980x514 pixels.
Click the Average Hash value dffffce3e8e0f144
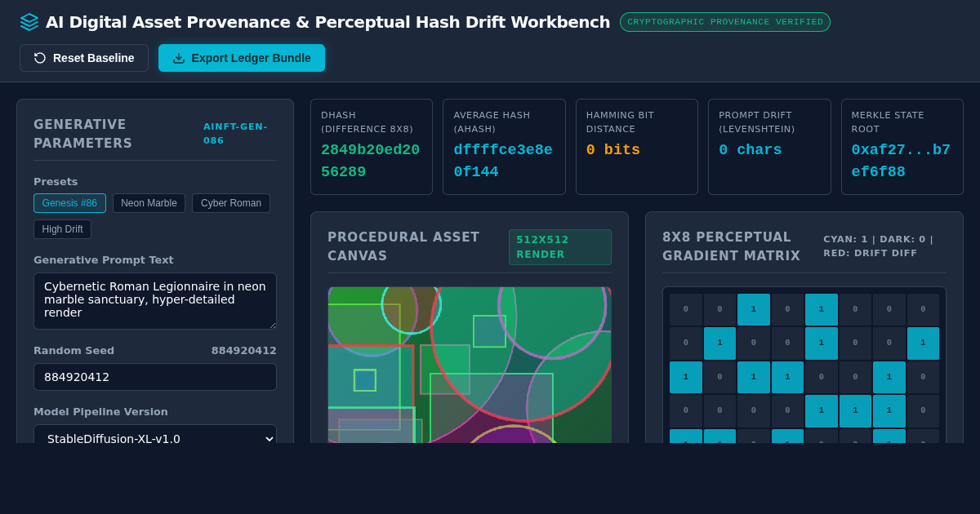[x=503, y=161]
